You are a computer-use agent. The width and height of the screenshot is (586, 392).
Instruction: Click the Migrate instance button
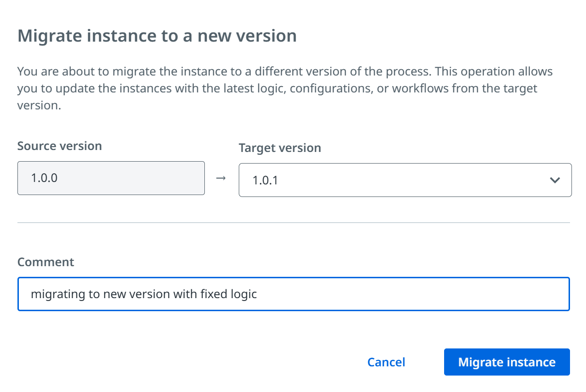pyautogui.click(x=507, y=362)
